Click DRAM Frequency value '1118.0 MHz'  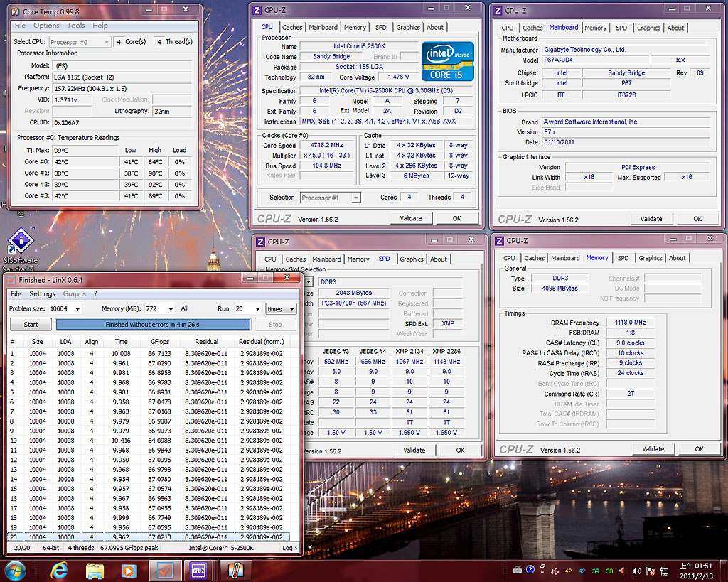coord(630,323)
